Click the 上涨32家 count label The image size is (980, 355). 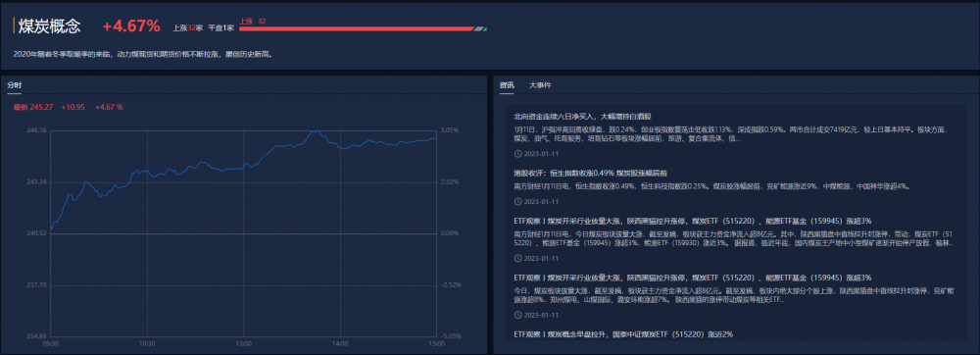[x=187, y=28]
